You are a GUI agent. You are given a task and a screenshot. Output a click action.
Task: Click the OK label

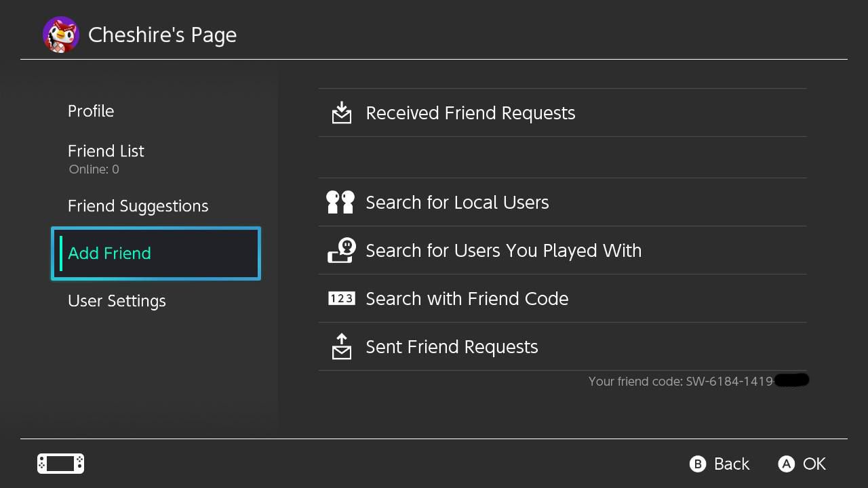(x=814, y=464)
